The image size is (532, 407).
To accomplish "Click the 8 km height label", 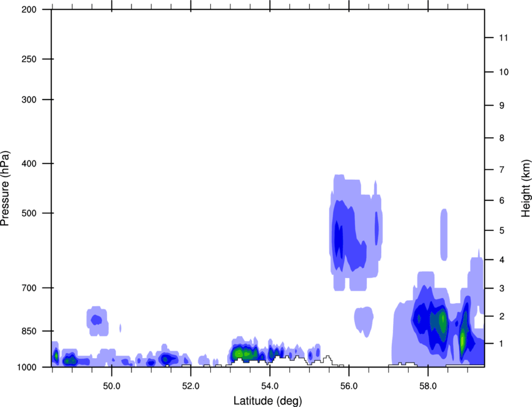I will tap(502, 138).
